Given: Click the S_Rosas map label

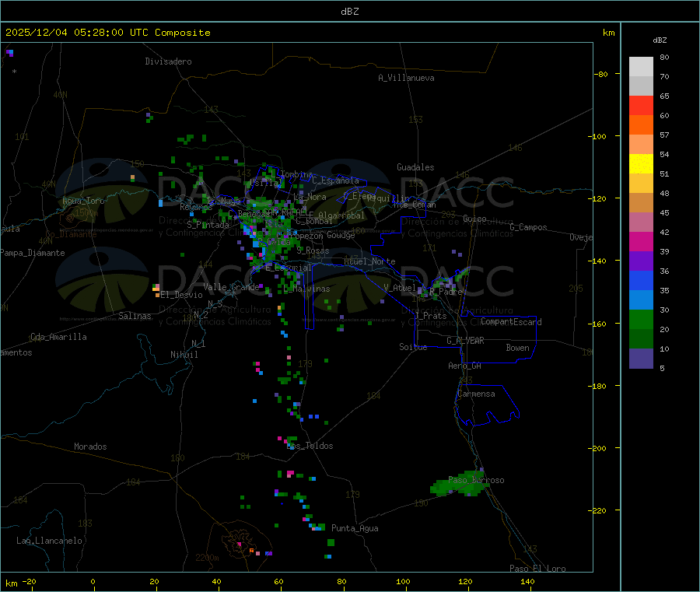Looking at the screenshot, I should point(313,250).
